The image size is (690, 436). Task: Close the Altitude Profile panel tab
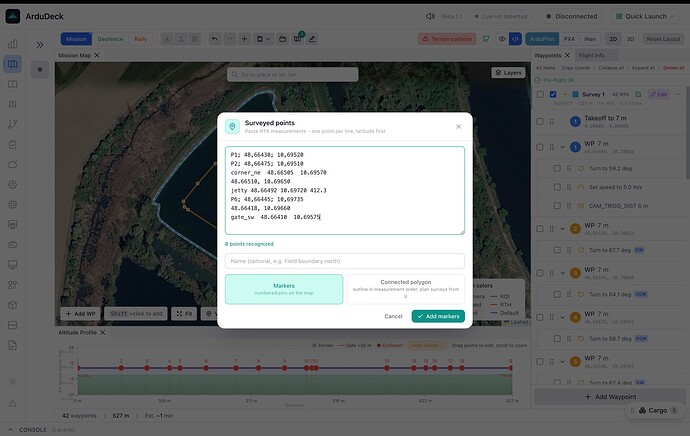tap(103, 333)
